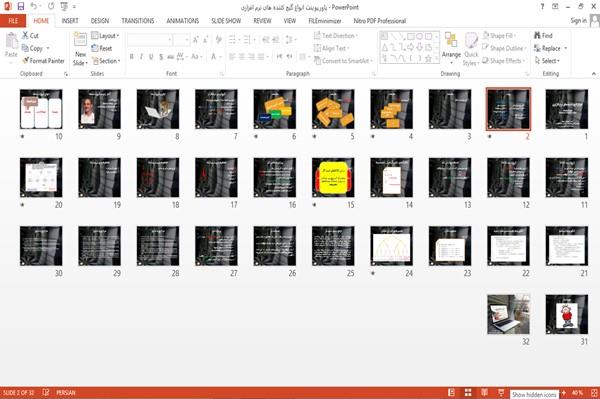Open the shapes gallery box

click(x=409, y=47)
